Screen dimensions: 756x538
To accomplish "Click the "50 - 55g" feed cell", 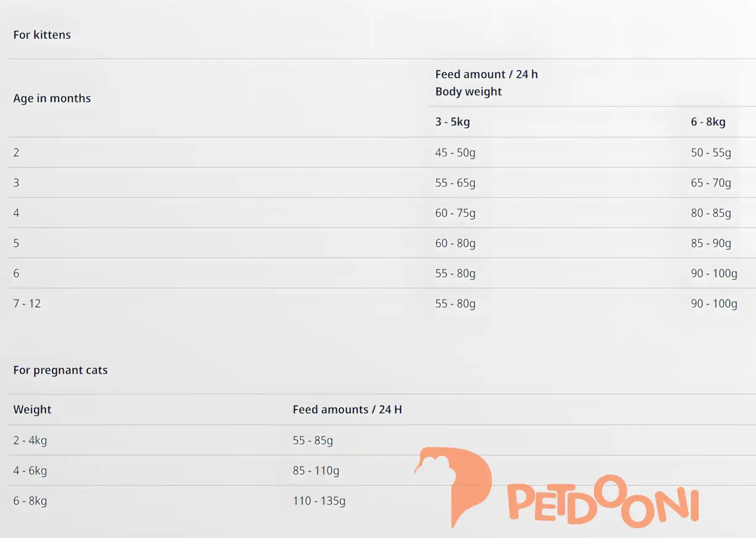I will click(x=710, y=153).
